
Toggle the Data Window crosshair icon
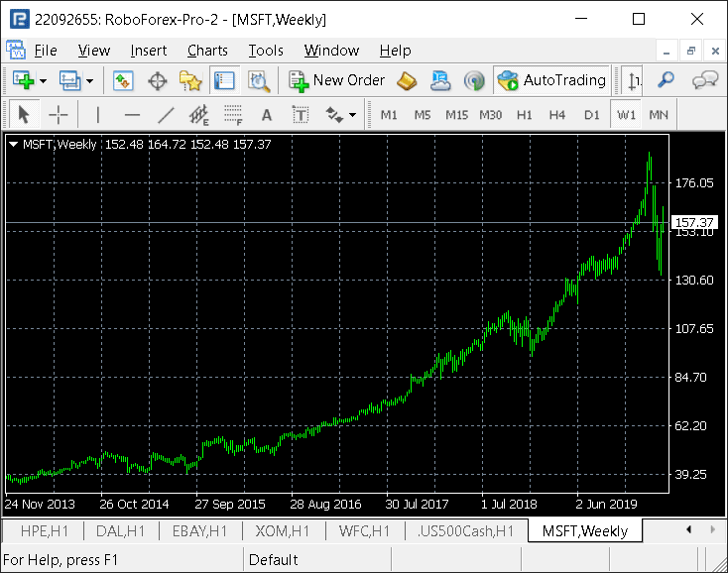pyautogui.click(x=158, y=80)
